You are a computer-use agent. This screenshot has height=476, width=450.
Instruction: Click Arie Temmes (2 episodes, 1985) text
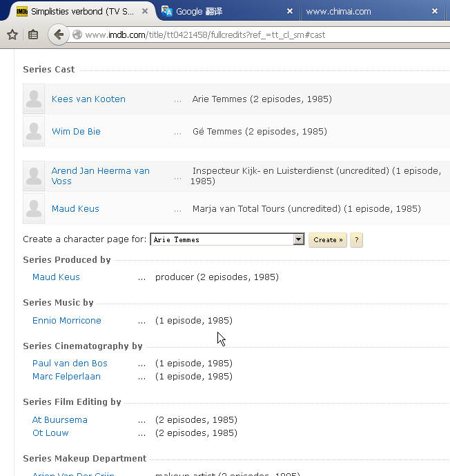click(262, 99)
